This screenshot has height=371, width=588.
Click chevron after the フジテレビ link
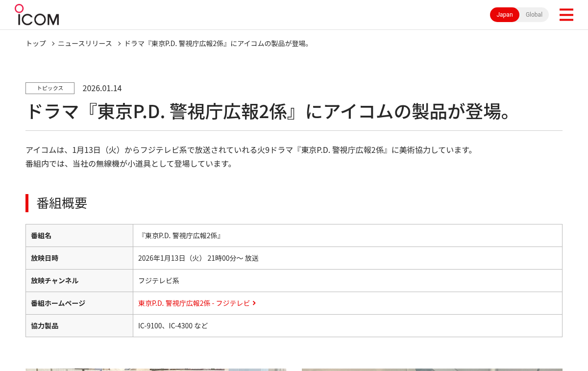coord(254,303)
